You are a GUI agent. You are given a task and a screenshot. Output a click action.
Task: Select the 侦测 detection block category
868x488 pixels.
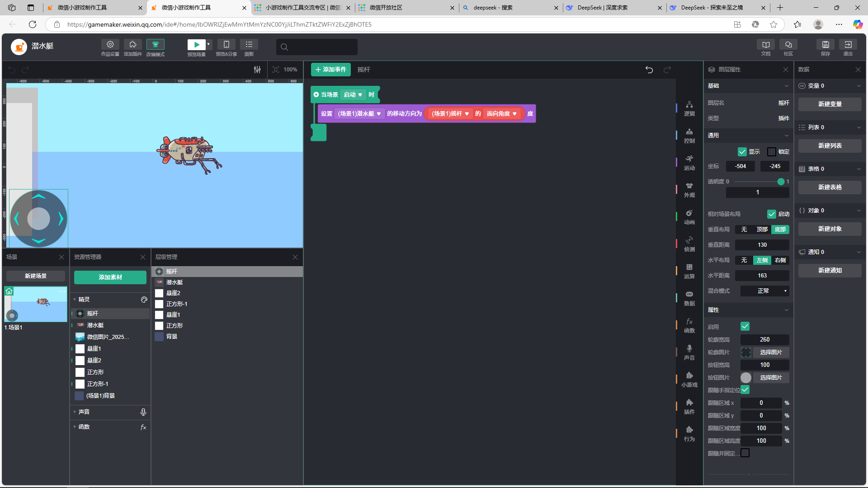(x=689, y=244)
